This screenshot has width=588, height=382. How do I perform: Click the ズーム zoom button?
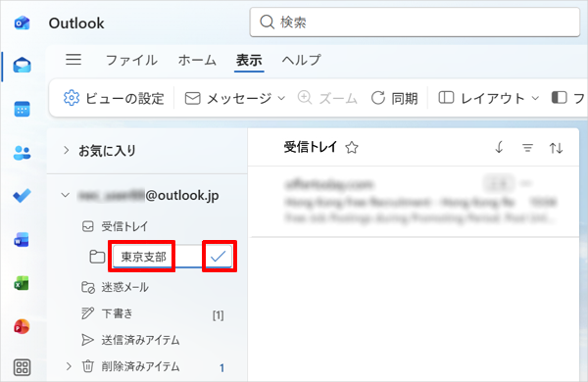pyautogui.click(x=327, y=98)
